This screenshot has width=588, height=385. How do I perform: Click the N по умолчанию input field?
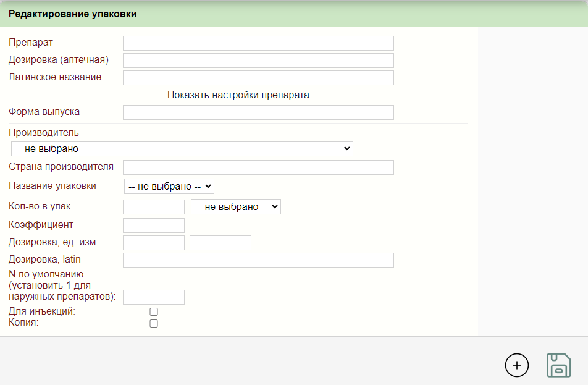pos(154,297)
